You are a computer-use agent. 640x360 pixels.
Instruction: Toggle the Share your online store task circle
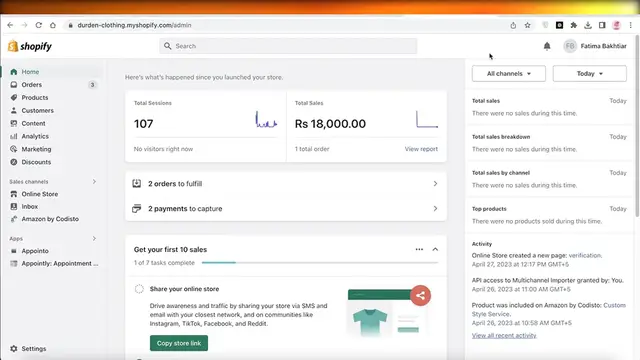click(x=139, y=289)
